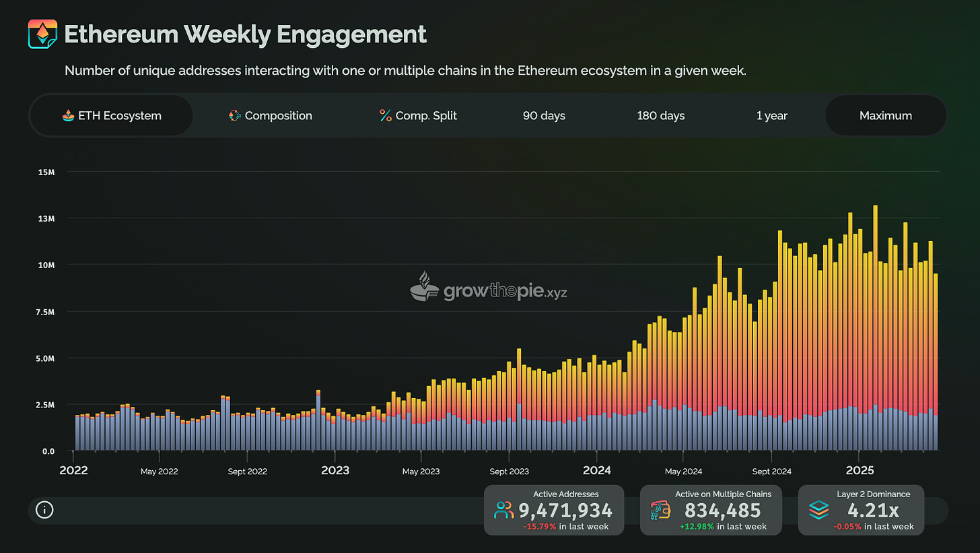Click the Layer 2 Dominance stack icon
Image resolution: width=980 pixels, height=553 pixels.
tap(818, 511)
